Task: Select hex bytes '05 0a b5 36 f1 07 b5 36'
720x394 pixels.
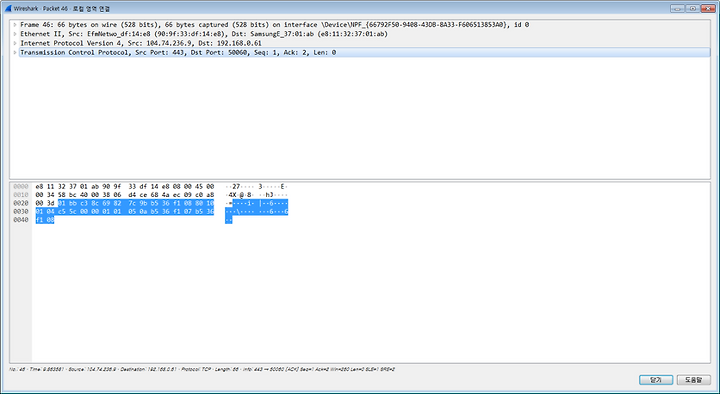Action: tap(171, 211)
